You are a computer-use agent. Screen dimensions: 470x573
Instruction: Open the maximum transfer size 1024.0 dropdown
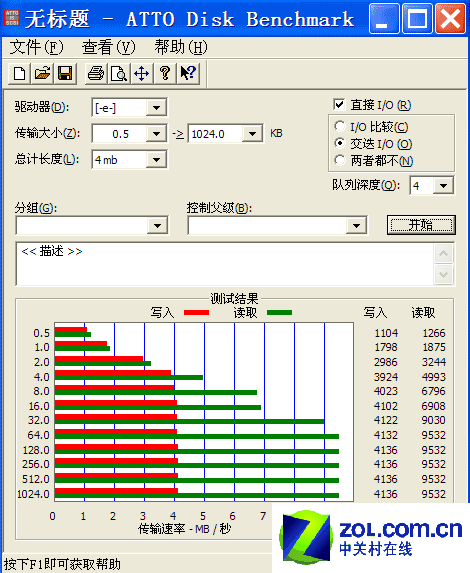[x=252, y=134]
